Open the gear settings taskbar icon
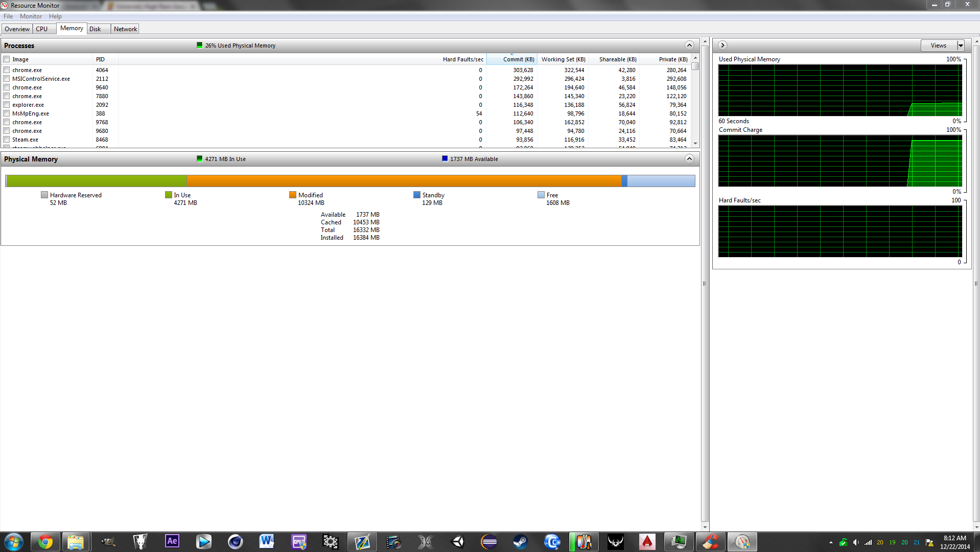Viewport: 980px width, 552px height. pos(331,542)
